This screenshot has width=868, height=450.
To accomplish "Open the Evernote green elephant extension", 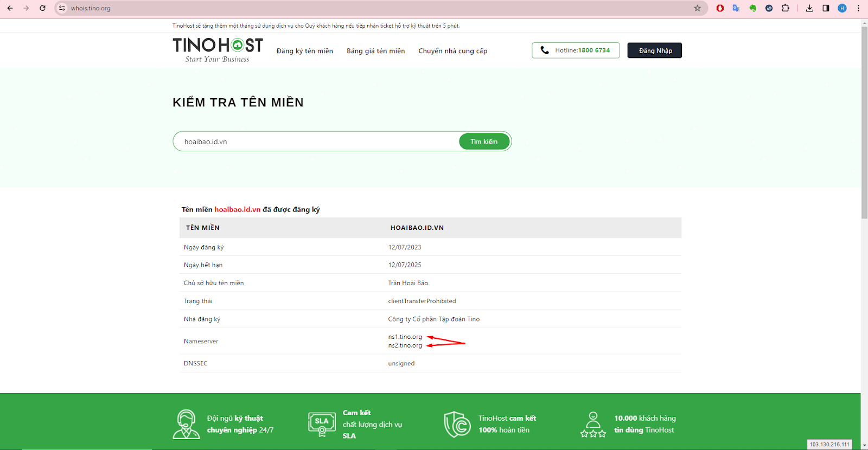I will [x=752, y=8].
